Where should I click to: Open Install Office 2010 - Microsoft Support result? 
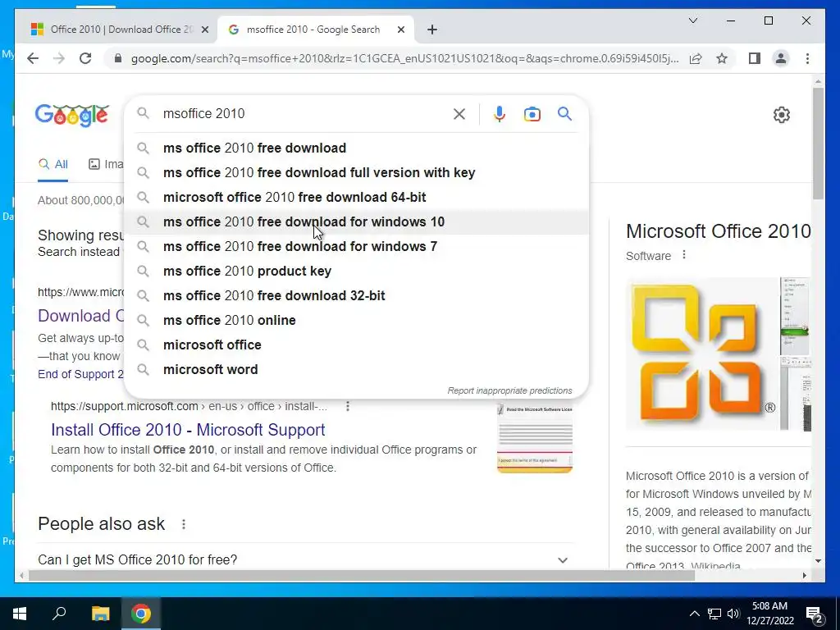point(188,430)
